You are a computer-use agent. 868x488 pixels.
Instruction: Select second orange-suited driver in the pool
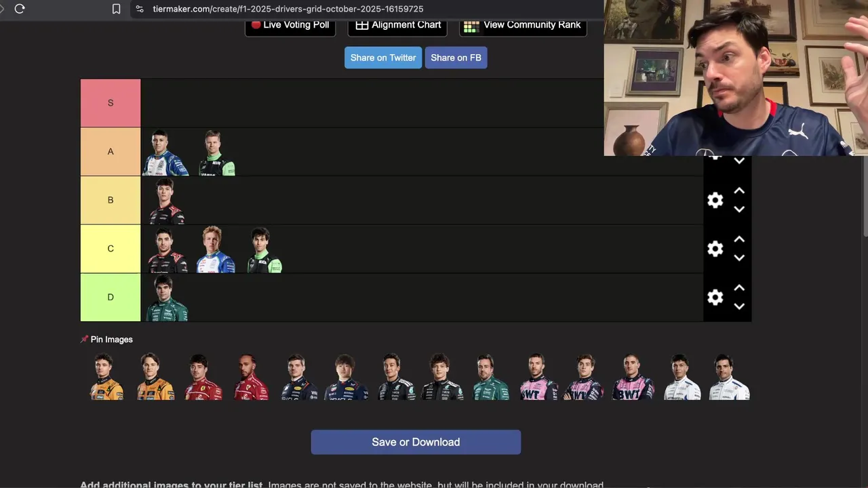point(155,377)
